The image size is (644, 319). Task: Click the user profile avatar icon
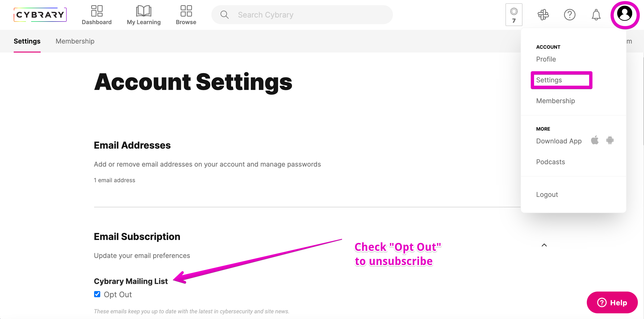click(x=625, y=14)
